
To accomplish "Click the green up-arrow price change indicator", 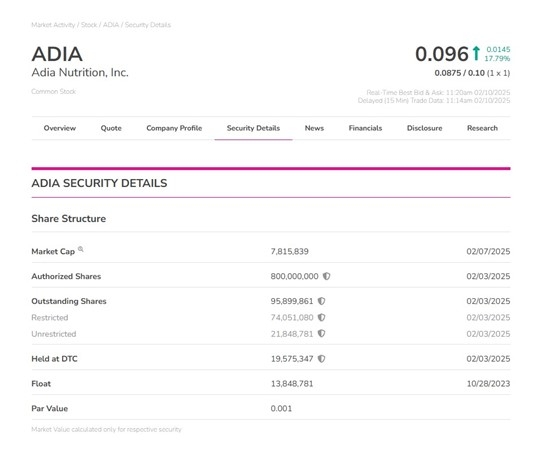I will (476, 54).
